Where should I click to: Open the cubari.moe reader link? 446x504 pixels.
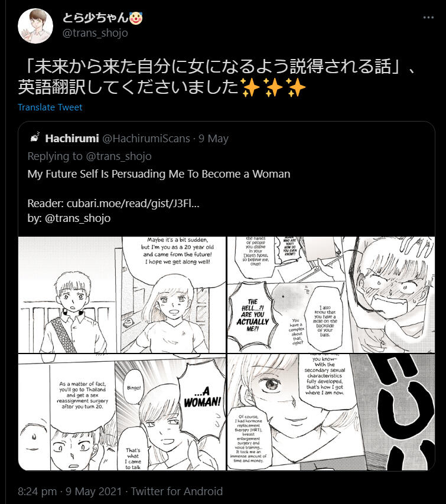coord(133,204)
